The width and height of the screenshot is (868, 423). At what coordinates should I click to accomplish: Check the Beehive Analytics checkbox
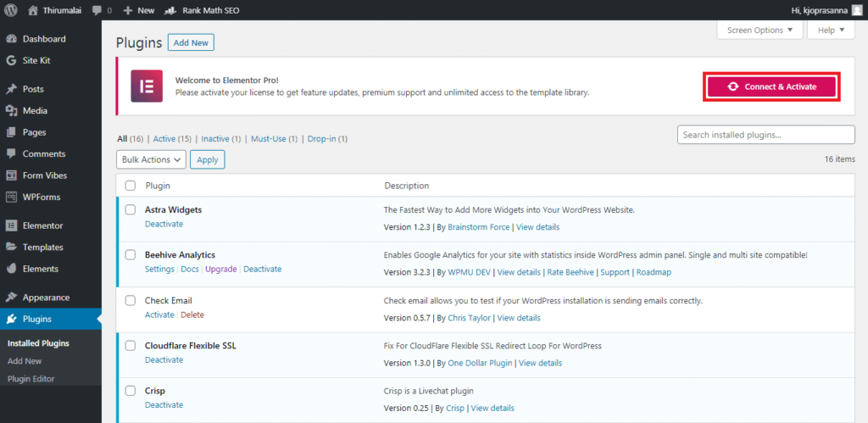tap(130, 254)
